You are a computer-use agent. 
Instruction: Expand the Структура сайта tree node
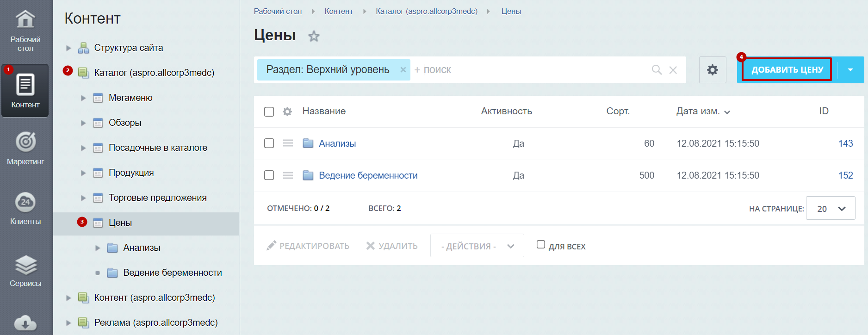pyautogui.click(x=68, y=48)
